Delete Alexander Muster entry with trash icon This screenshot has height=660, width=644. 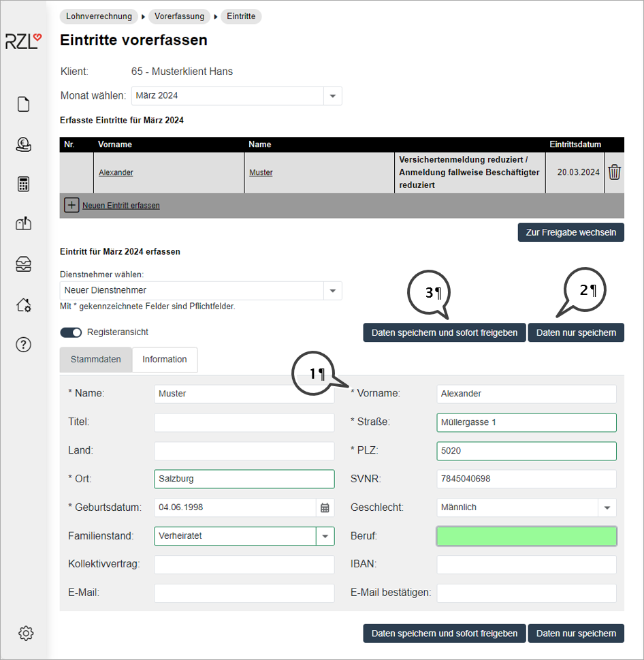pyautogui.click(x=614, y=172)
